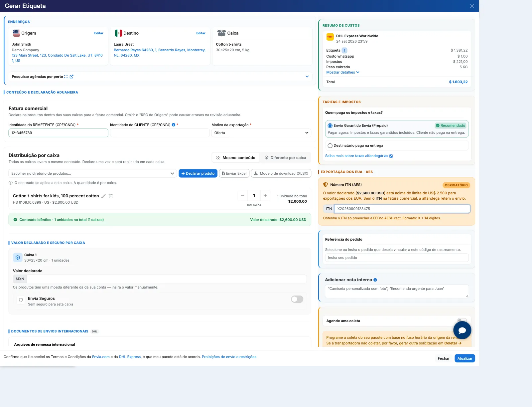Click the Recomendado badge

click(x=451, y=125)
